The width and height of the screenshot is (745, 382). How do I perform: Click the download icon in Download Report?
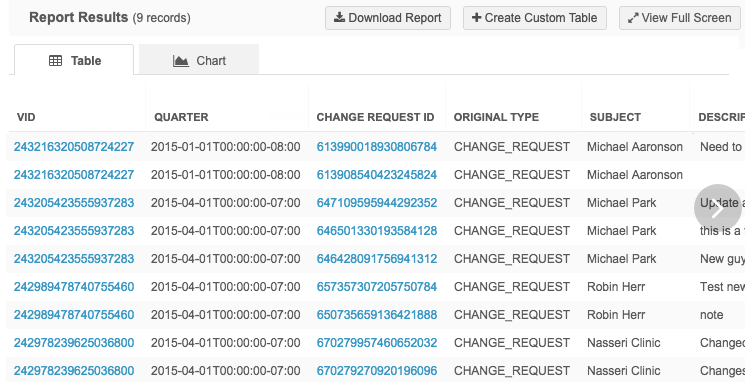click(339, 18)
